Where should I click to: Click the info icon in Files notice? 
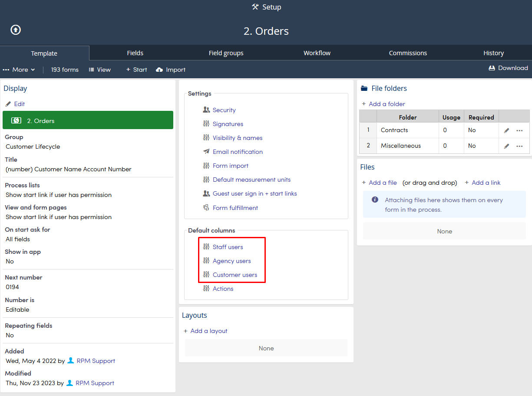(375, 200)
